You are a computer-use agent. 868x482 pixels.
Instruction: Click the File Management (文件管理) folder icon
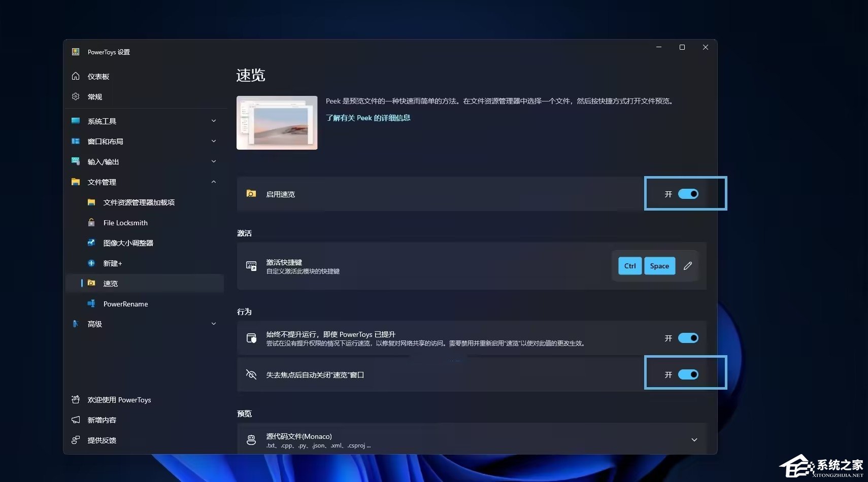pos(76,182)
